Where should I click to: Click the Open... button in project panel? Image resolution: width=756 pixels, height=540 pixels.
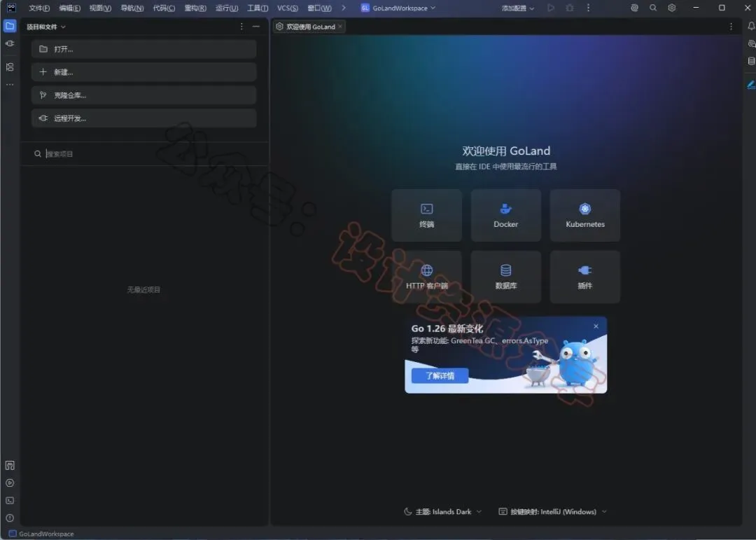(143, 49)
